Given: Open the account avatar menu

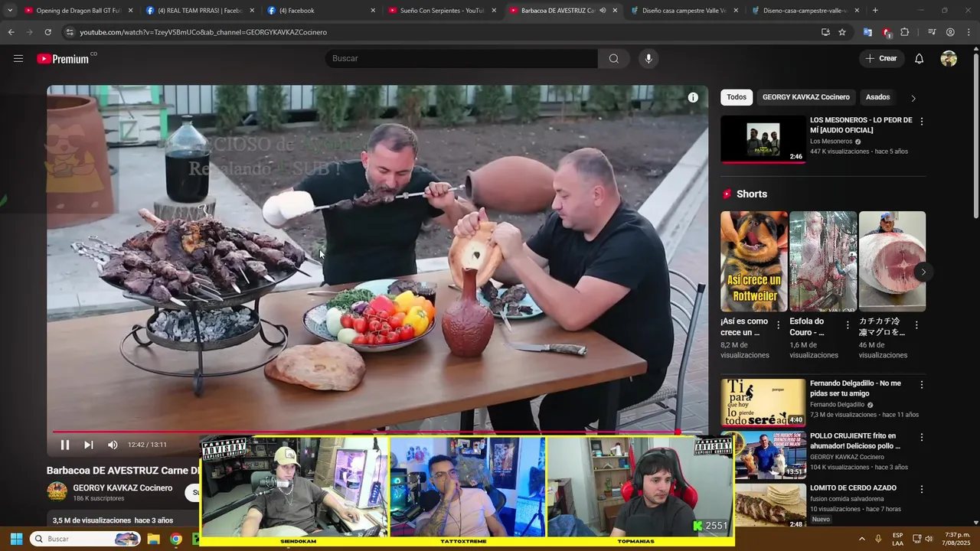Looking at the screenshot, I should pos(949,58).
